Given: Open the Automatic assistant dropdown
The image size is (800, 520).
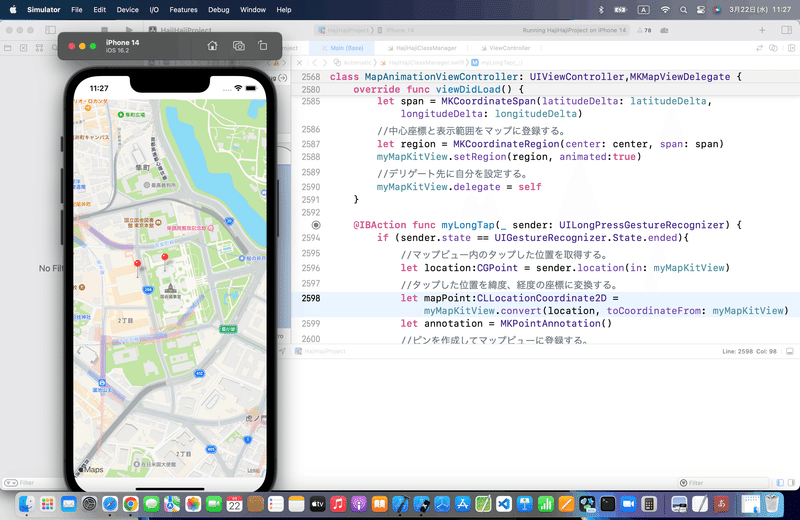Looking at the screenshot, I should [x=353, y=63].
